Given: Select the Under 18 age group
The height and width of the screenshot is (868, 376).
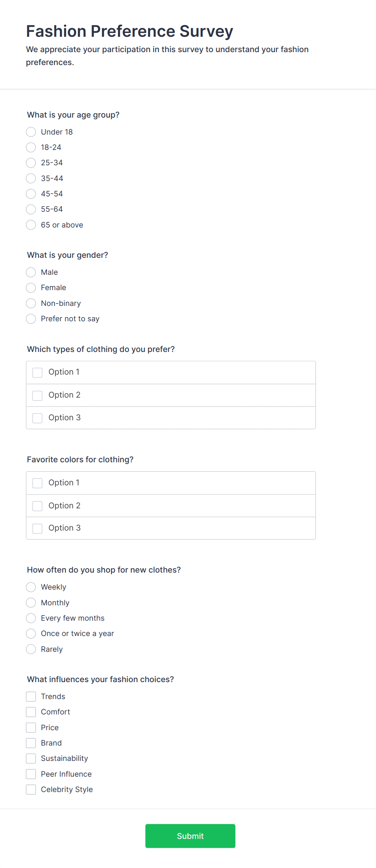Looking at the screenshot, I should click(31, 132).
